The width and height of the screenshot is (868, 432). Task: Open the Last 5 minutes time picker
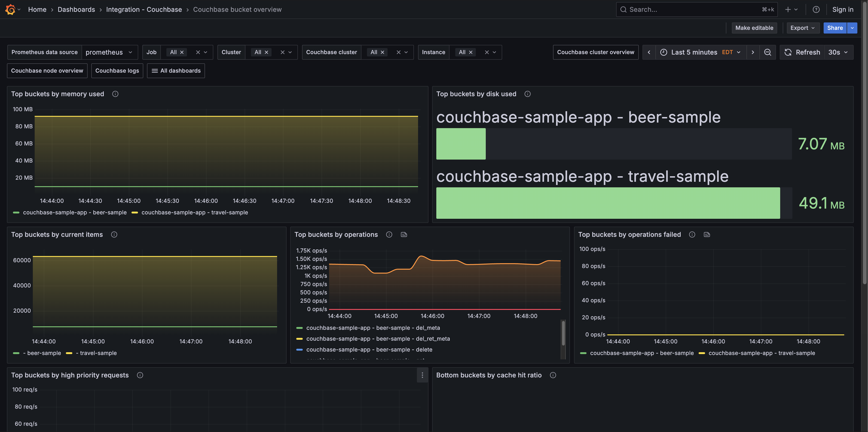(700, 52)
